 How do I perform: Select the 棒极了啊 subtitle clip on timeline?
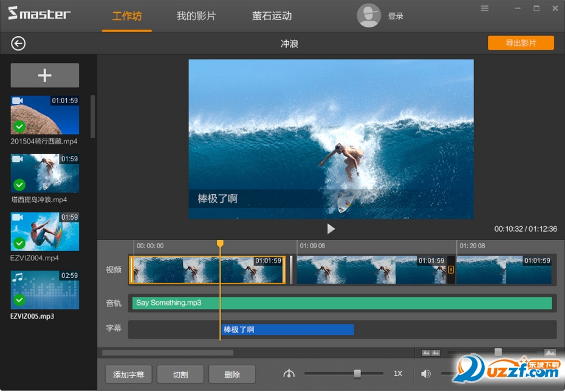click(x=287, y=329)
